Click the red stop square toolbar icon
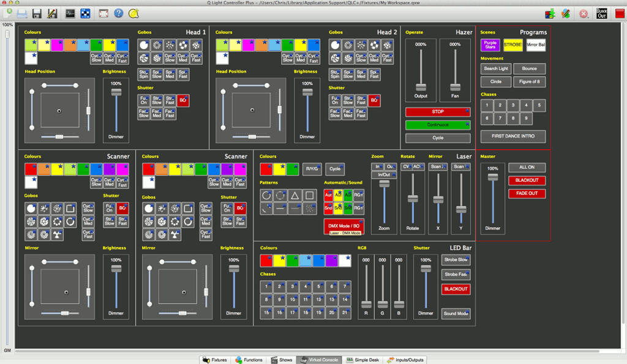This screenshot has width=627, height=364. [x=620, y=13]
